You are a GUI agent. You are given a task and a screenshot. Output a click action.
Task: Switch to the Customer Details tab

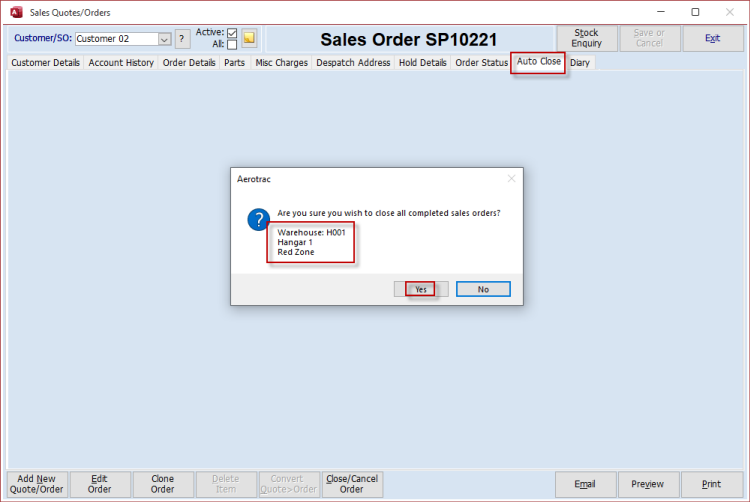[45, 63]
